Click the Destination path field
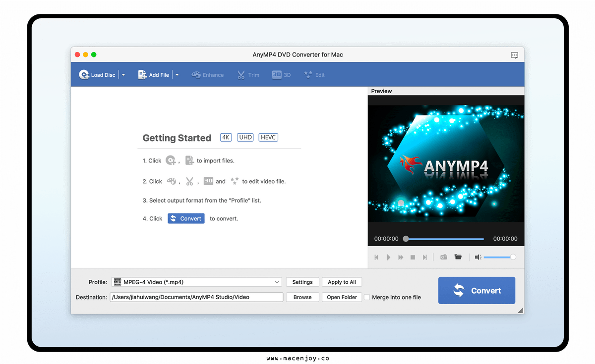The image size is (595, 364). [x=197, y=297]
